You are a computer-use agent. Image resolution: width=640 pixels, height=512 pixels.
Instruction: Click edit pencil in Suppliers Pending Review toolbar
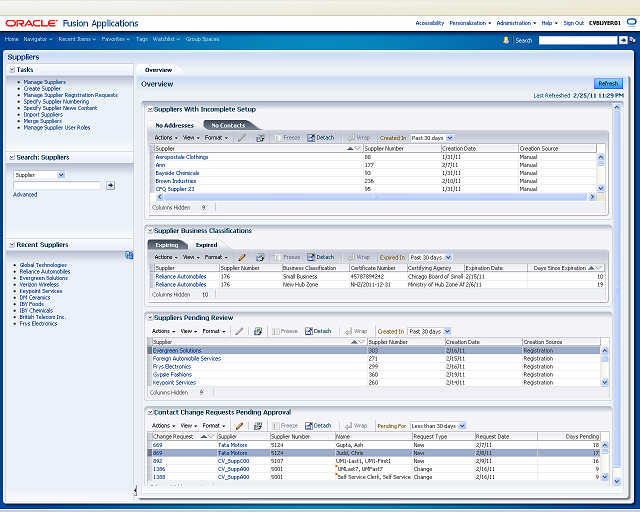click(x=239, y=331)
